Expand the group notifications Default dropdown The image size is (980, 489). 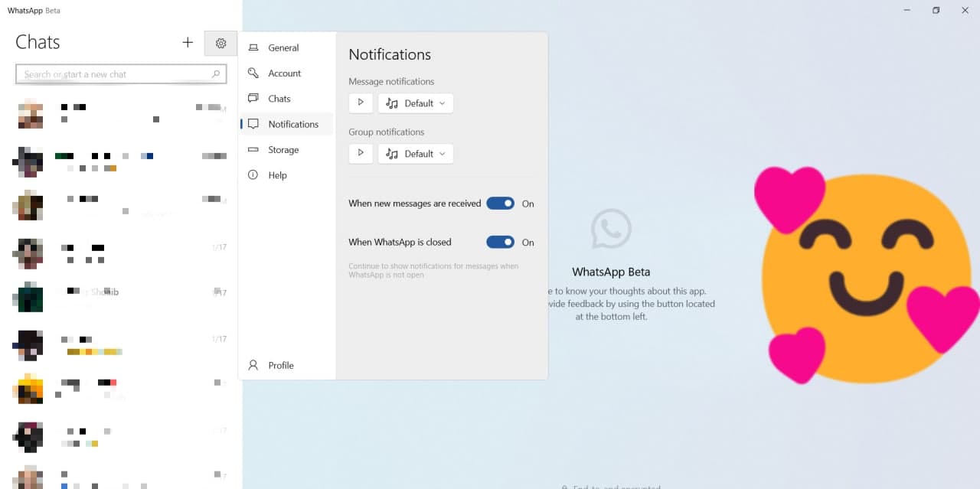416,154
